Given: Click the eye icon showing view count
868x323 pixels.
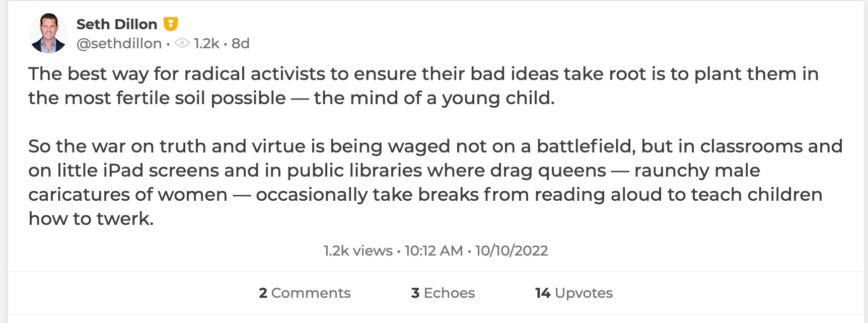Looking at the screenshot, I should click(x=181, y=44).
